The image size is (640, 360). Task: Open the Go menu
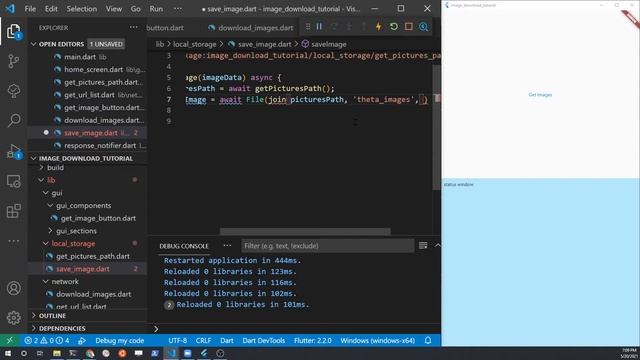(136, 9)
